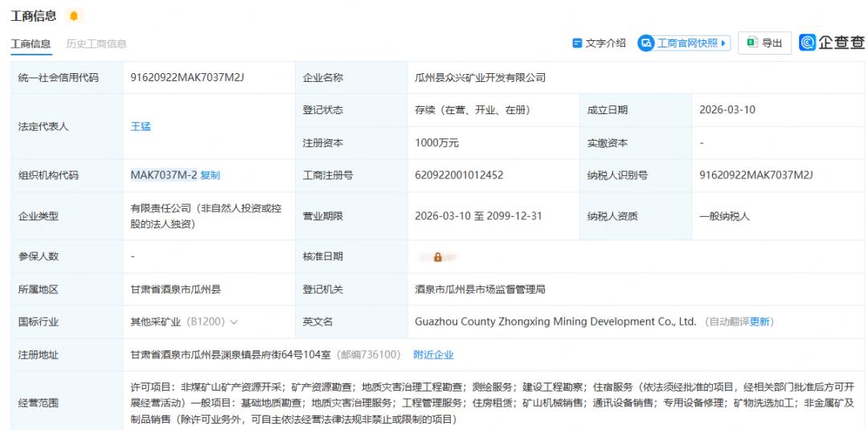Viewport: 868px width, 430px height.
Task: Click industry code （B1200）
Action: [205, 322]
